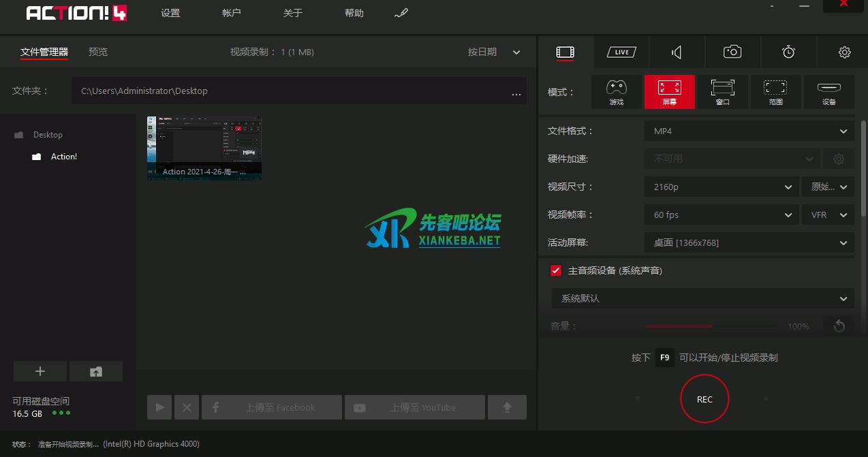Open the LIVE streaming tab icon
Viewport: 868px width, 457px height.
[621, 52]
